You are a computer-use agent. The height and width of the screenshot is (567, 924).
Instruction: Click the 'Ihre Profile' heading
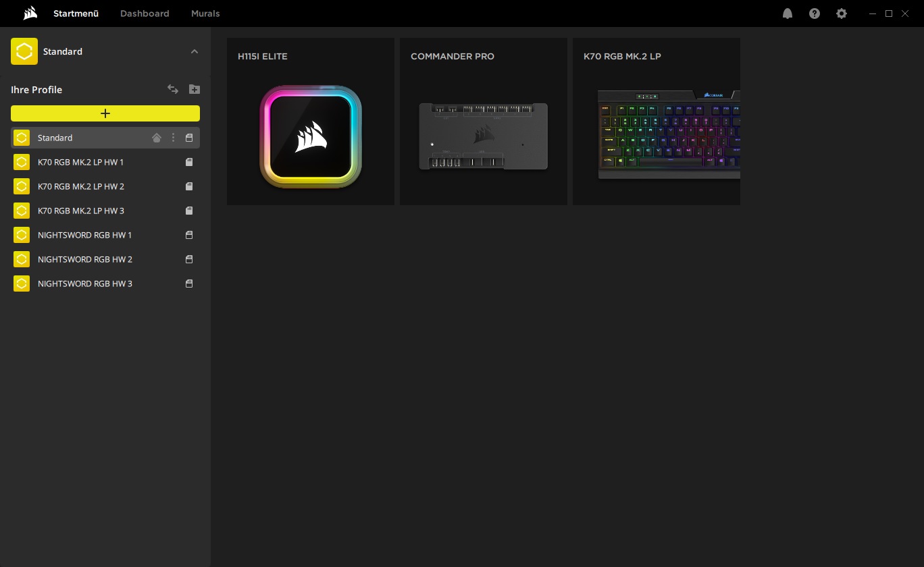36,90
